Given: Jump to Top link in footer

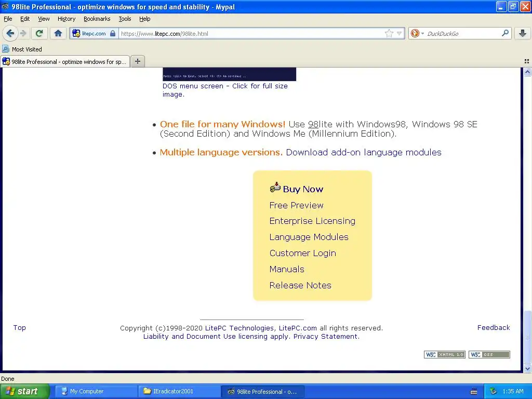Looking at the screenshot, I should [19, 327].
